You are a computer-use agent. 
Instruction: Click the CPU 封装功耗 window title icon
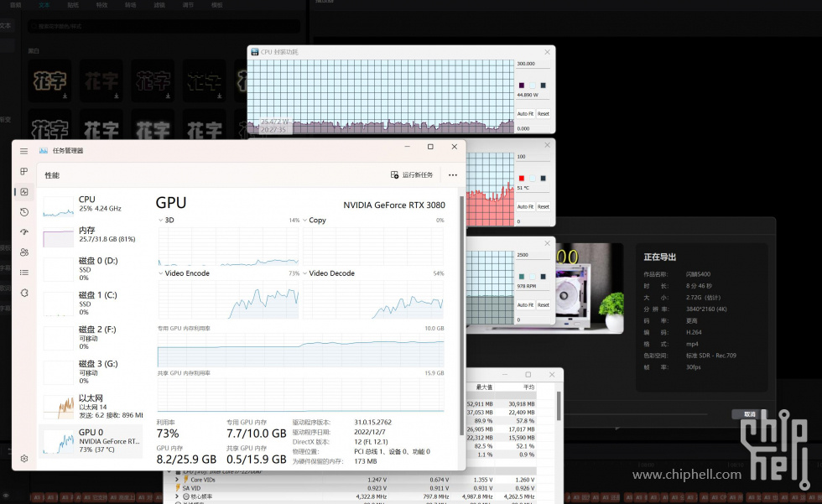tap(255, 52)
